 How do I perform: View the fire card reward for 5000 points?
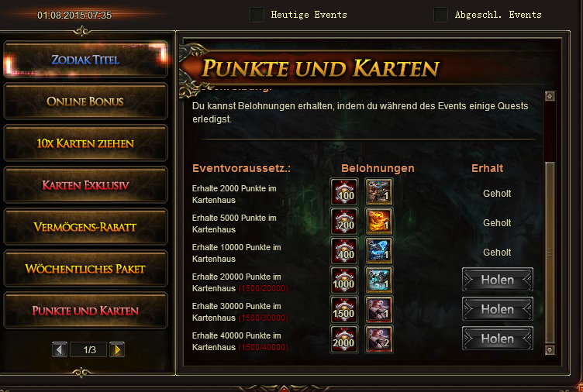pyautogui.click(x=379, y=222)
